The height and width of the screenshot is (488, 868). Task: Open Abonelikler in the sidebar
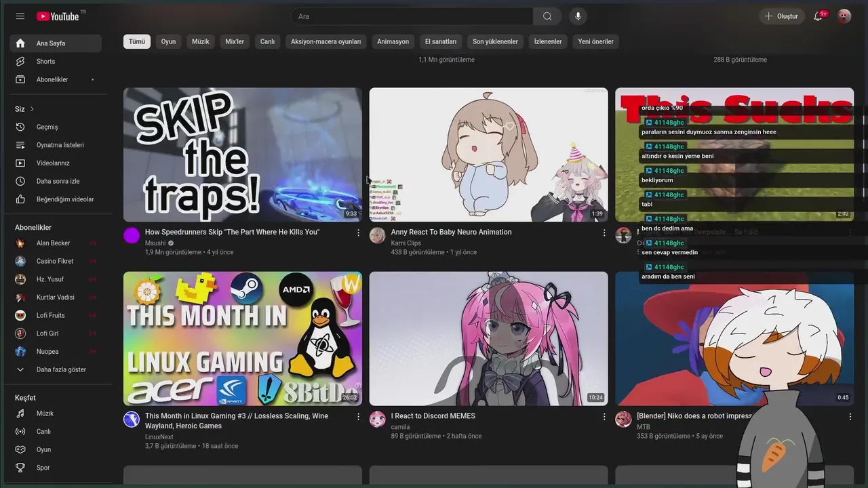[56, 80]
